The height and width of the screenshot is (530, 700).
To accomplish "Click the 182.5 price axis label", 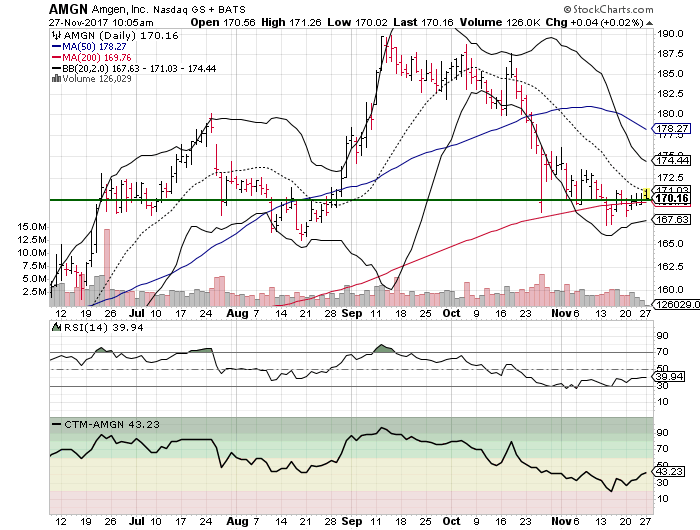I will tap(670, 94).
